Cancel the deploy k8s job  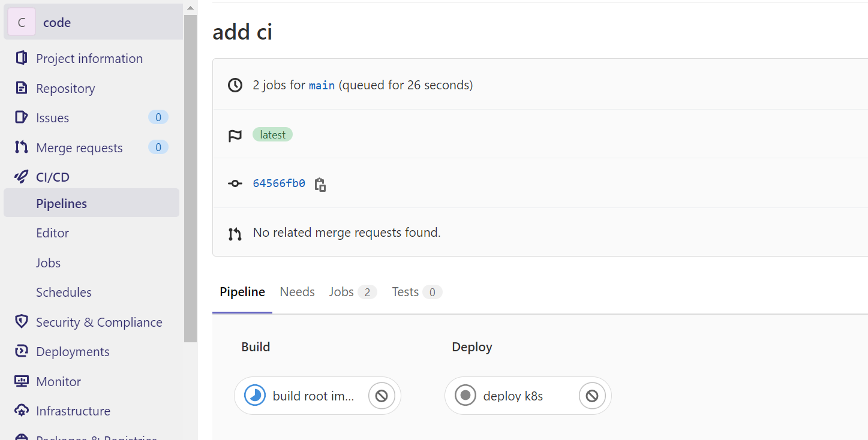tap(592, 396)
